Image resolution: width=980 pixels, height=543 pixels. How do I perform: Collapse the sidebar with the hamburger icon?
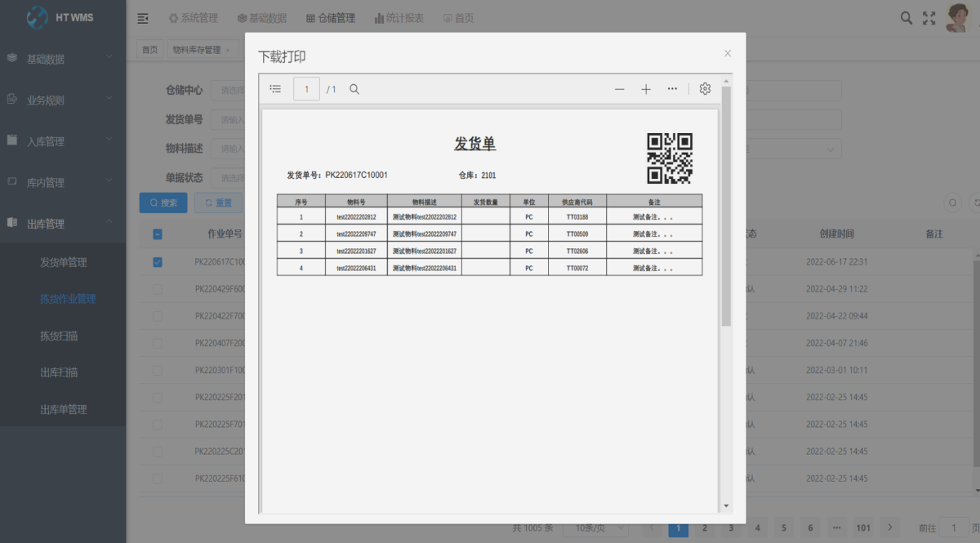(x=143, y=18)
